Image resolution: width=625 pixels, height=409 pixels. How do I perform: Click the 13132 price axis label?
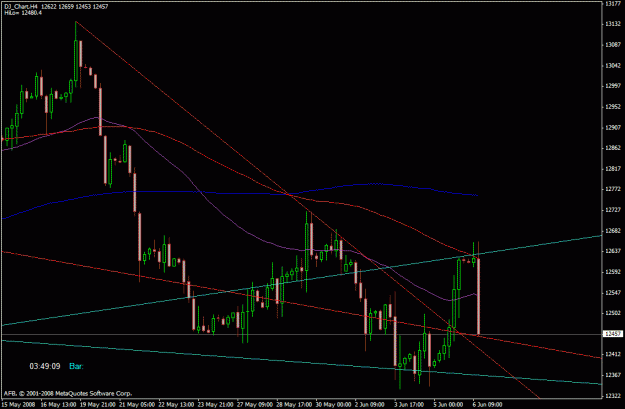coord(613,24)
